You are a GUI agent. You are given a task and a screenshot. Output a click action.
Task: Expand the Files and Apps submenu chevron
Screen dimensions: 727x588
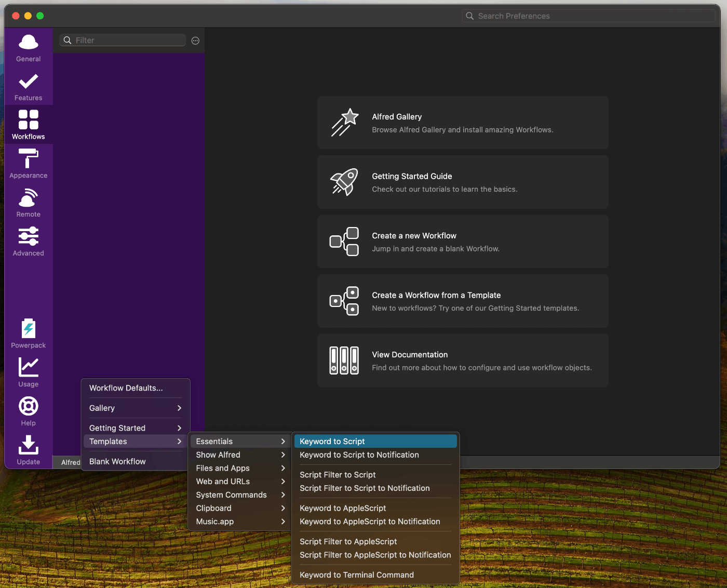tap(283, 469)
